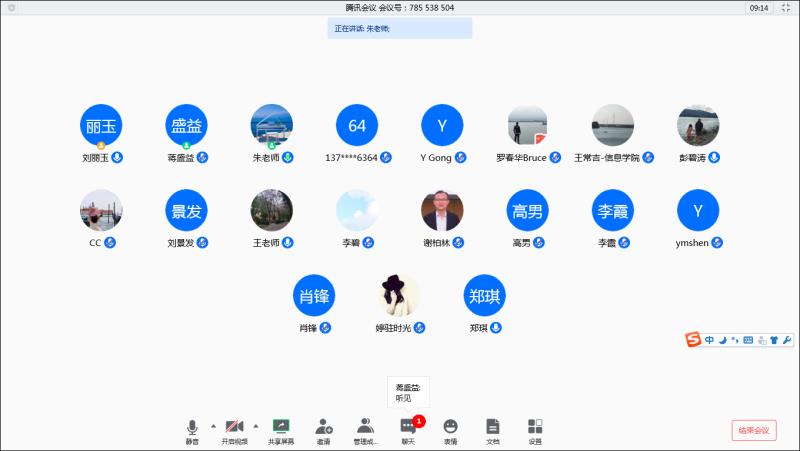Image resolution: width=800 pixels, height=451 pixels.
Task: Click chat message preview from 蒋盛益
Action: click(408, 392)
